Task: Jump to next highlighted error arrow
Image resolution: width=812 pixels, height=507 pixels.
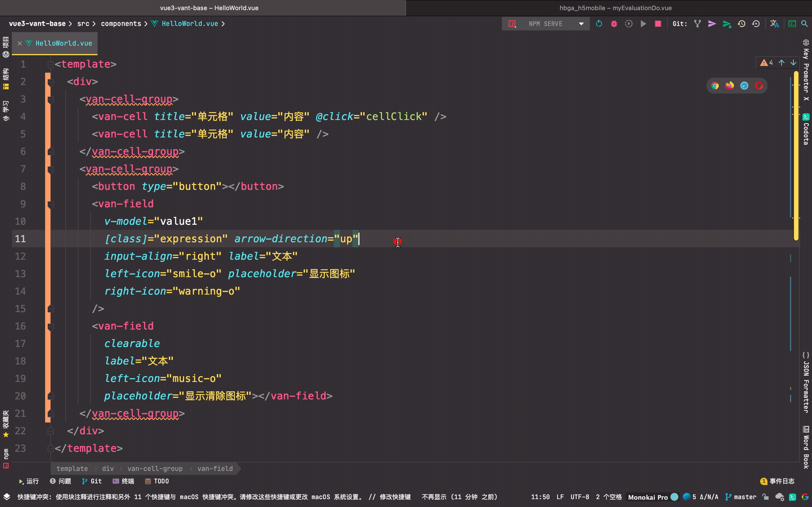Action: click(793, 63)
